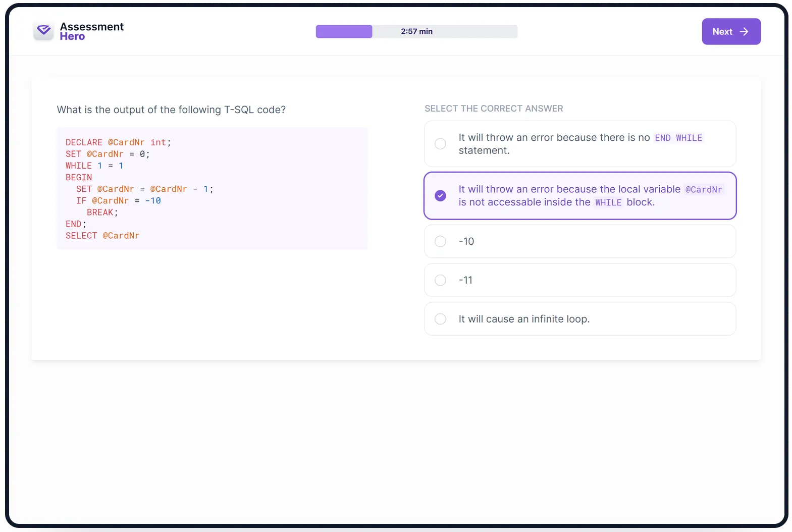The height and width of the screenshot is (532, 792).
Task: Click the DECLARE @CardNr int code line
Action: pyautogui.click(x=118, y=142)
